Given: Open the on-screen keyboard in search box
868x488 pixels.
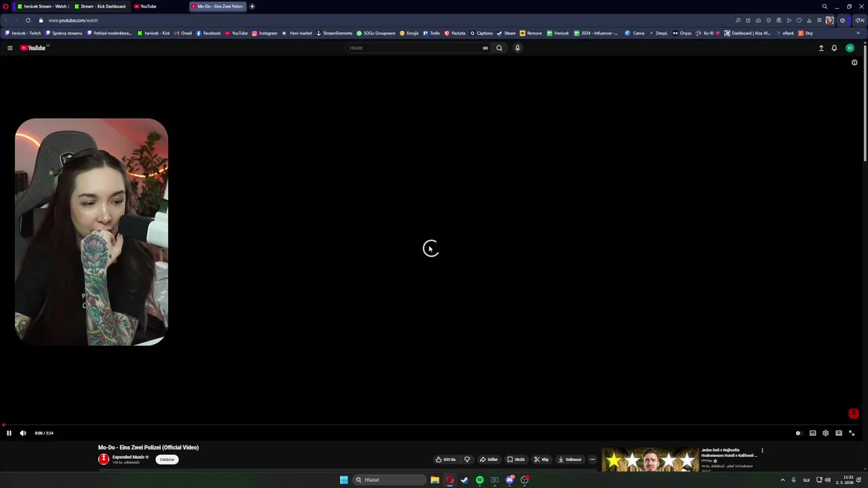Looking at the screenshot, I should pos(485,48).
